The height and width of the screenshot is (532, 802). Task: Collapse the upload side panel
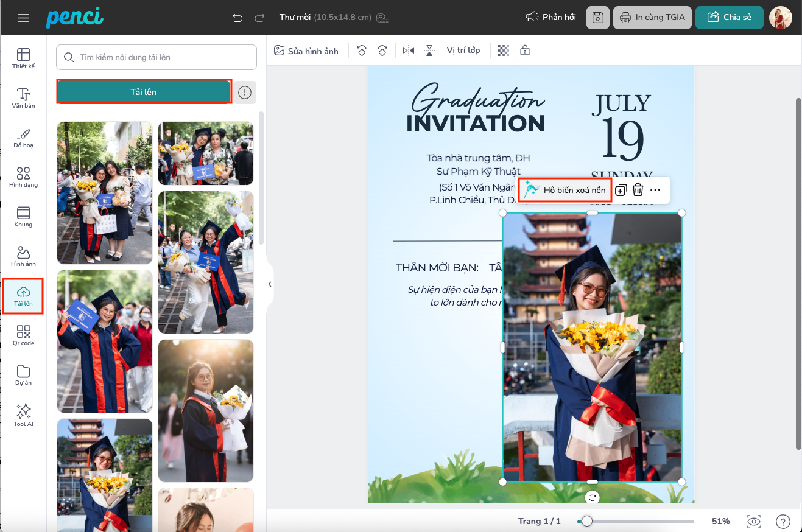(x=270, y=284)
